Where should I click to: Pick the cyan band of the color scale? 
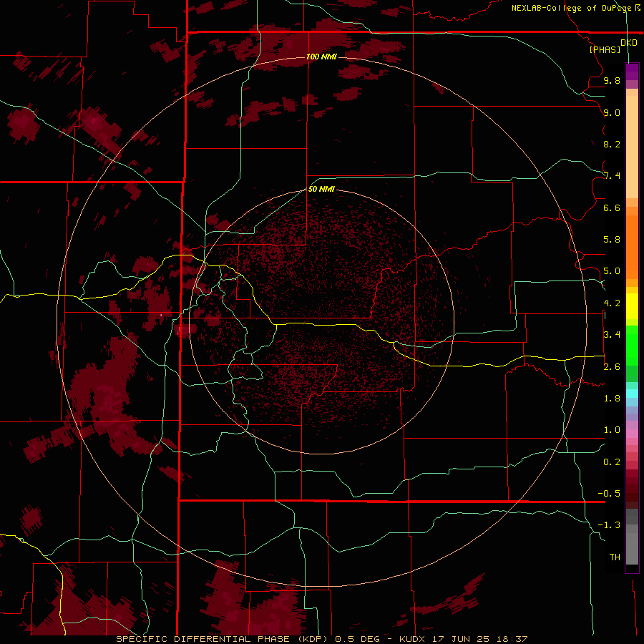pyautogui.click(x=632, y=394)
